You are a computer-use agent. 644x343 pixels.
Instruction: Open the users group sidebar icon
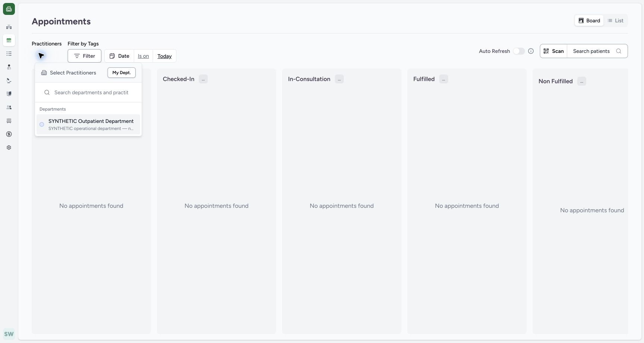(x=9, y=107)
